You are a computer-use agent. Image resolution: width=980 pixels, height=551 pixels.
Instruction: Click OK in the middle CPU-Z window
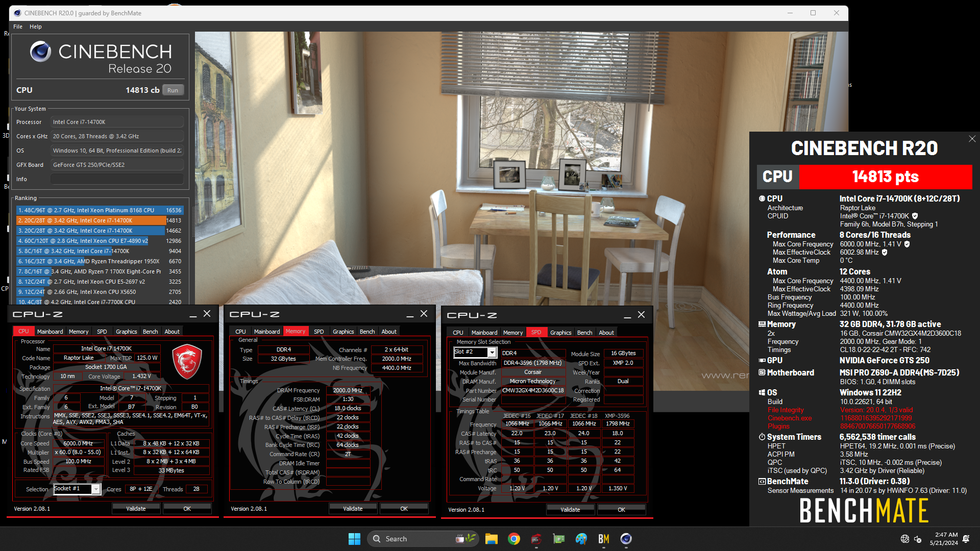pyautogui.click(x=404, y=509)
